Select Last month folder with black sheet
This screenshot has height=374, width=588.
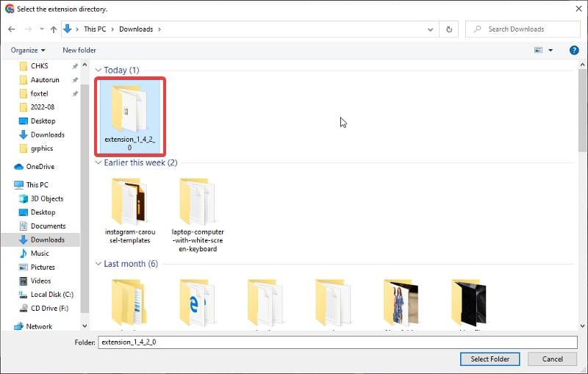[x=469, y=303]
